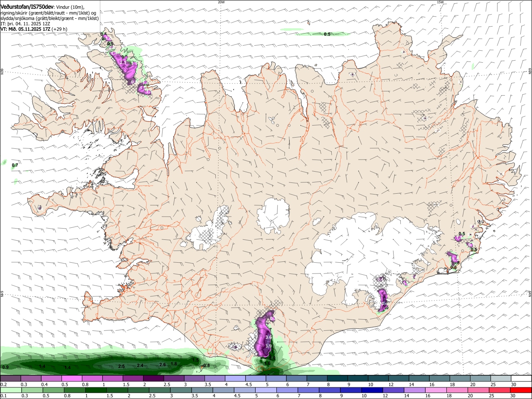Click the very dark purple 2 snow swatch

(153, 379)
